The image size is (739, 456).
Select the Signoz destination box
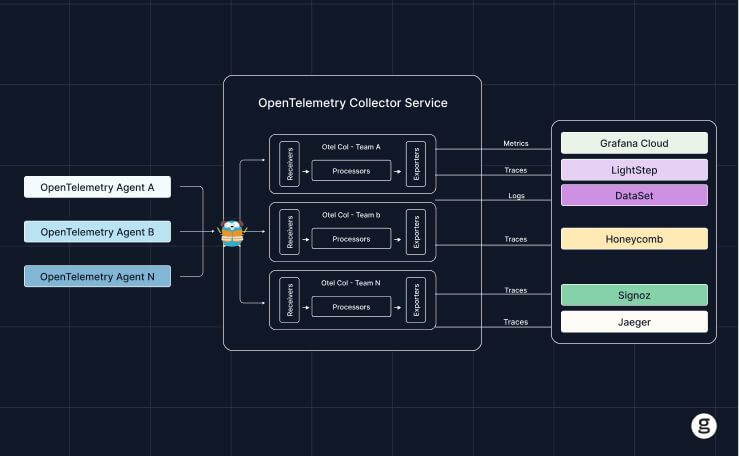634,295
